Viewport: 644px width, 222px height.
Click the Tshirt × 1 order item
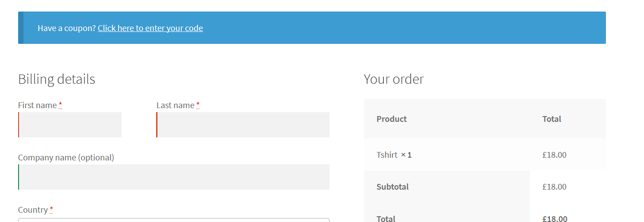point(394,155)
